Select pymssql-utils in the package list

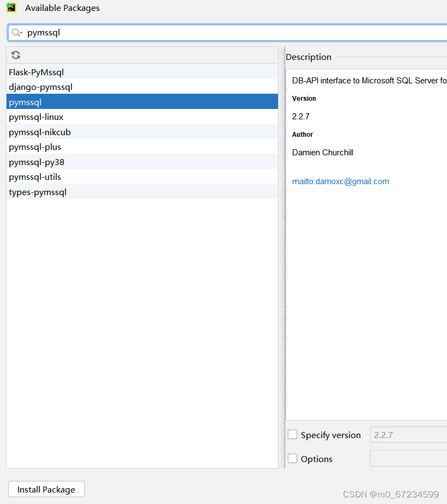(x=142, y=177)
